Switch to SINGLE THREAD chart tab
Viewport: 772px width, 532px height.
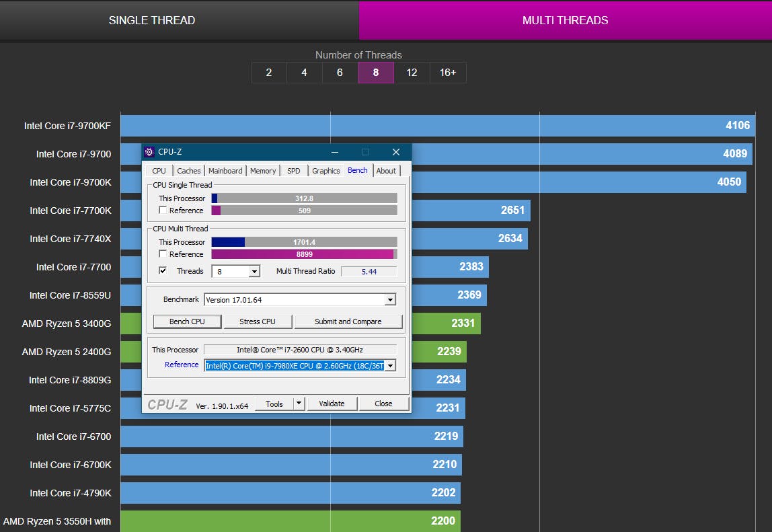(x=179, y=20)
